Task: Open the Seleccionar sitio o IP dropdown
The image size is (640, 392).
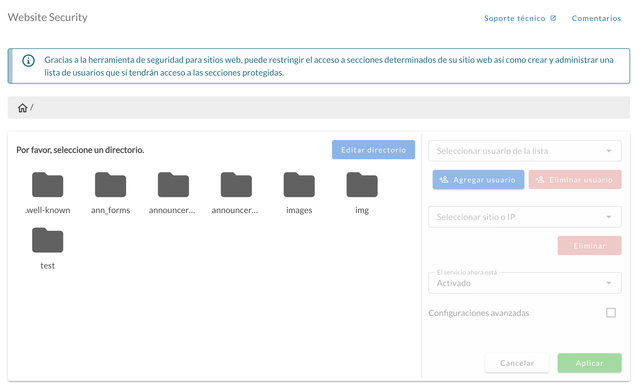Action: (x=525, y=217)
